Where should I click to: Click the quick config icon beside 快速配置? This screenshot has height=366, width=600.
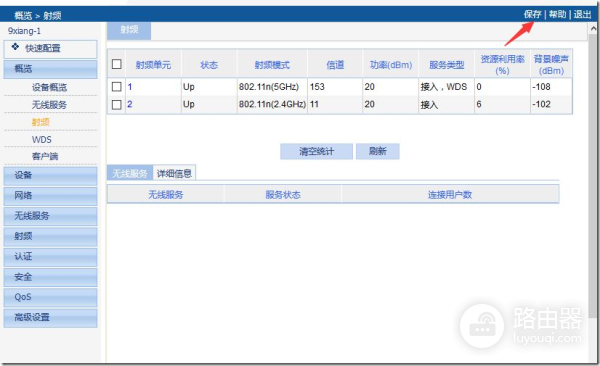point(15,47)
